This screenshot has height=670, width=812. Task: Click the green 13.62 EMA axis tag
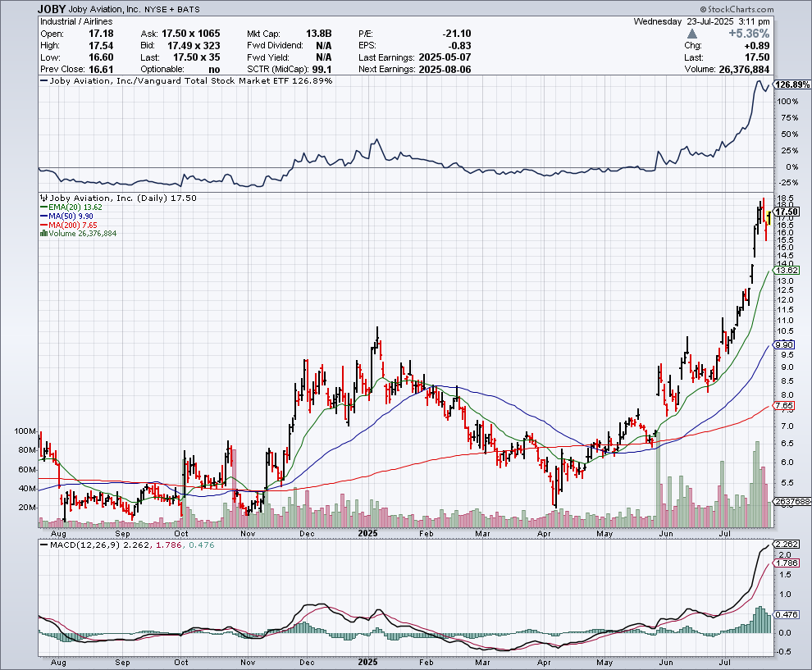pyautogui.click(x=786, y=271)
